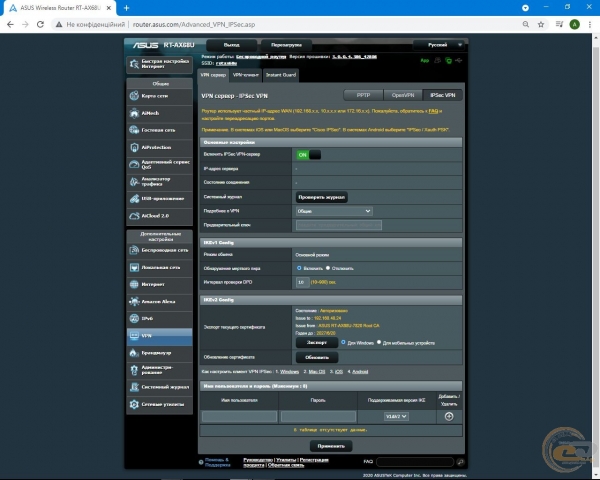The width and height of the screenshot is (600, 480).
Task: Open the language dropdown (Русский)
Action: (x=439, y=45)
